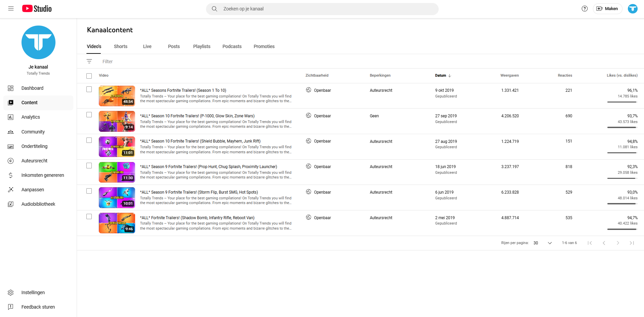Go to next page of results
This screenshot has width=644, height=317.
[618, 243]
